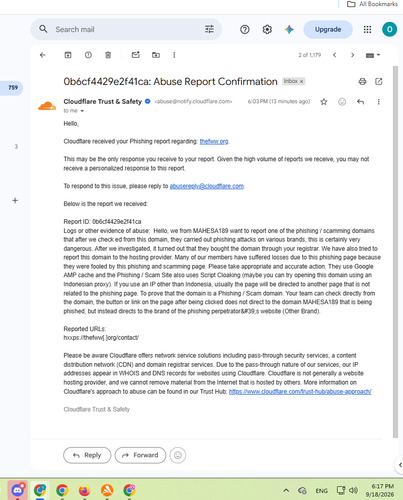This screenshot has width=403, height=500.
Task: Open the input tools dropdown
Action: (x=373, y=55)
